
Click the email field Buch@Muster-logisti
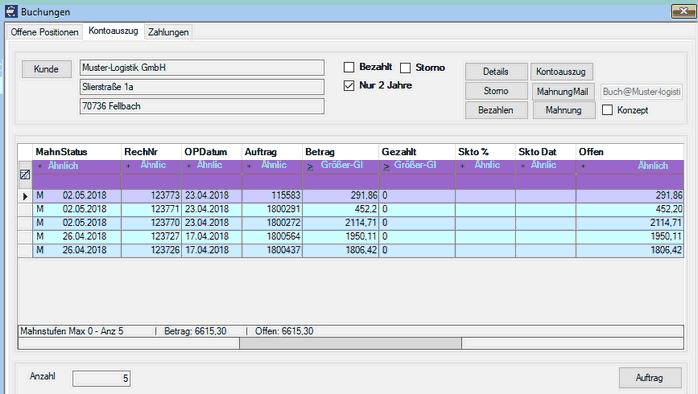coord(641,92)
